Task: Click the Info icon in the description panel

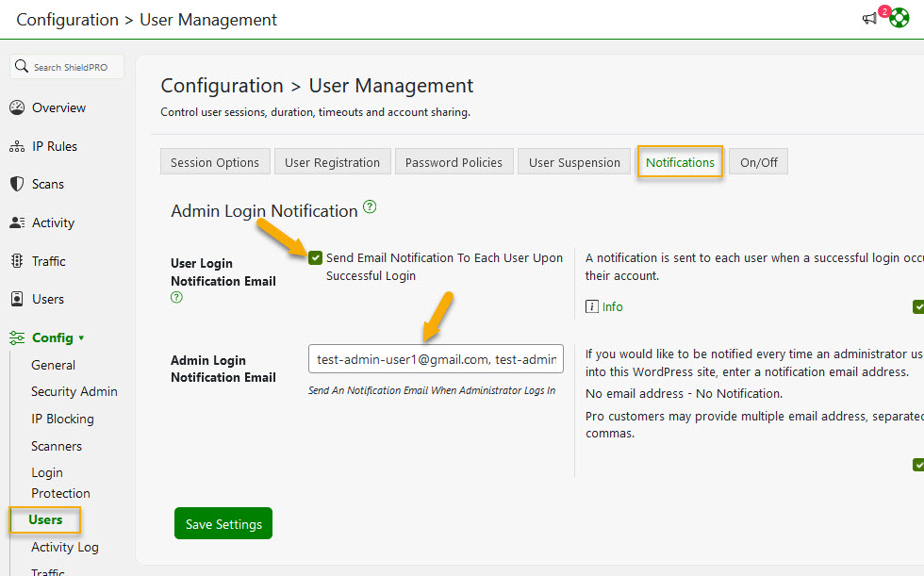Action: tap(592, 306)
